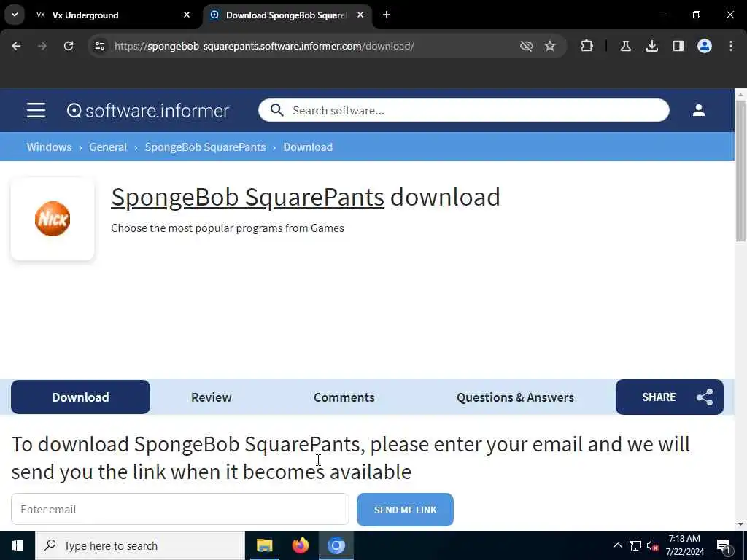Show hidden system tray icons
747x560 pixels.
[x=617, y=545]
